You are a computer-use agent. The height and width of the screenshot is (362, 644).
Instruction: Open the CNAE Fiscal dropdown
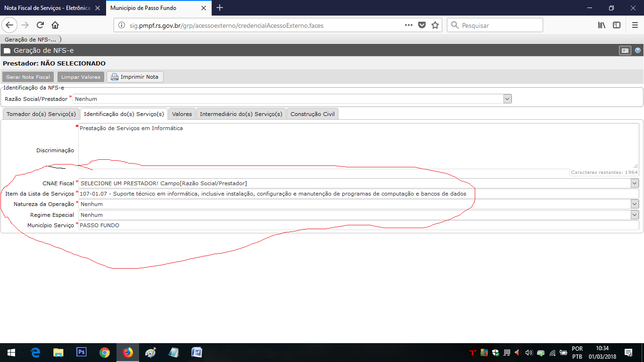click(635, 183)
